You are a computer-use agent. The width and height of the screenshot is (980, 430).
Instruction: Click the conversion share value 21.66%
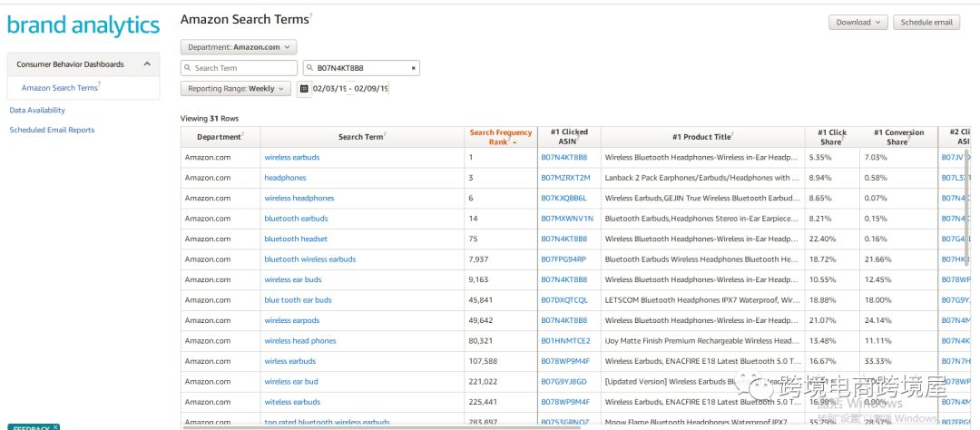[877, 259]
